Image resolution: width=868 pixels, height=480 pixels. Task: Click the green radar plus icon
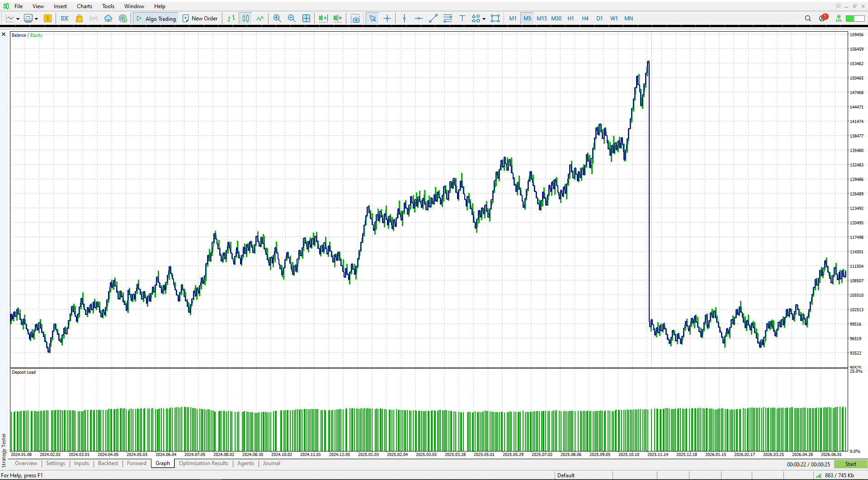123,19
